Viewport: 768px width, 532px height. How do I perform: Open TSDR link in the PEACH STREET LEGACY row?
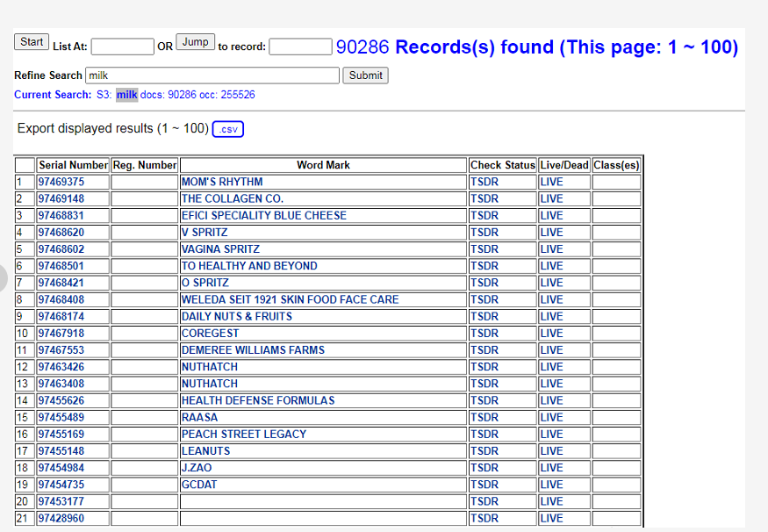click(484, 434)
